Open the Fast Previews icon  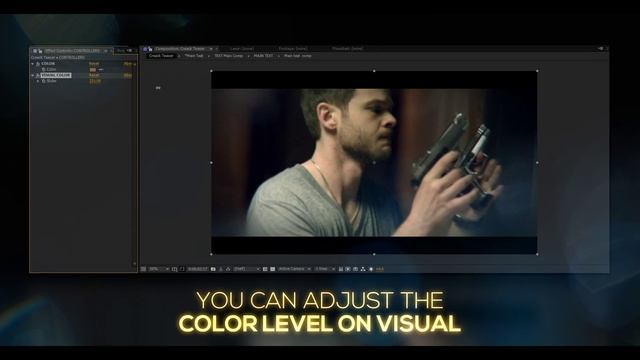[x=348, y=269]
